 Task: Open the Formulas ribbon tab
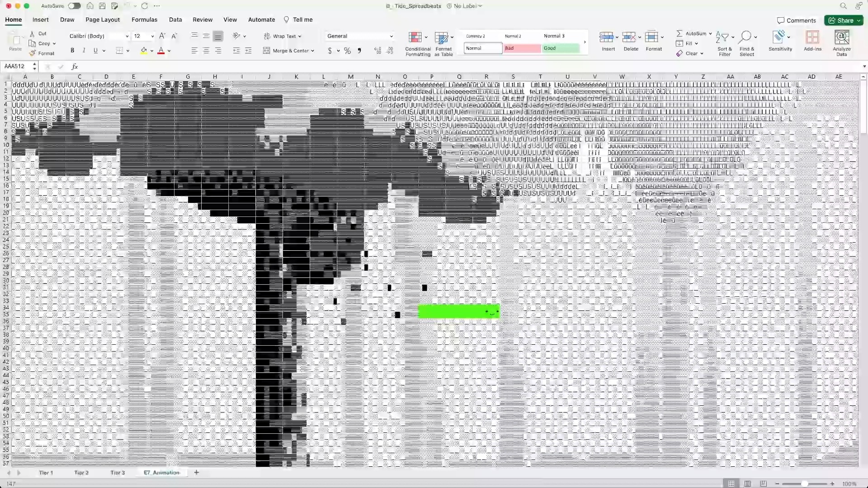(144, 19)
